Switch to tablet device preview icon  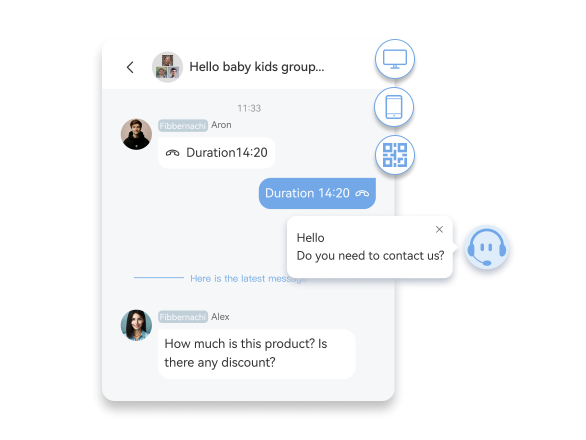tap(394, 107)
